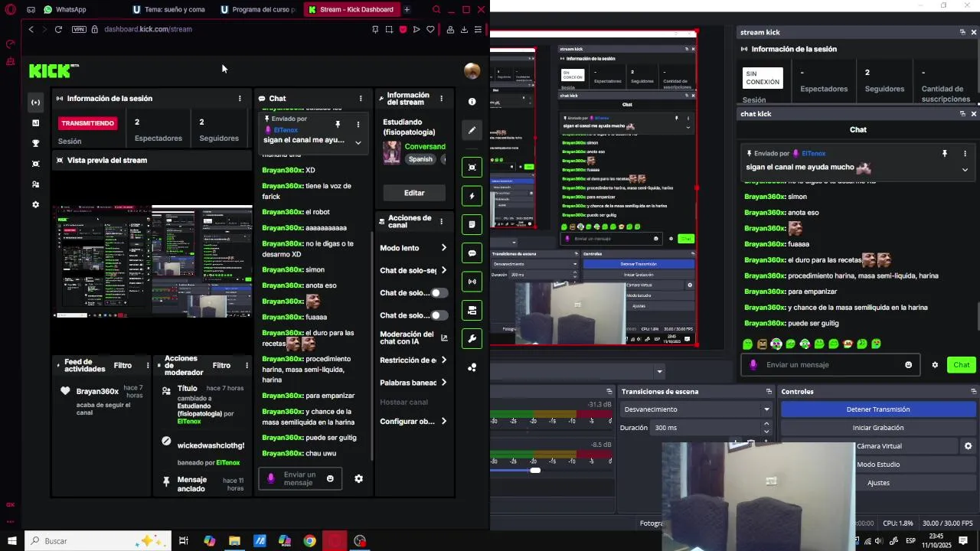This screenshot has width=980, height=551.
Task: Click the green Chat send button in OBS dock
Action: [962, 365]
